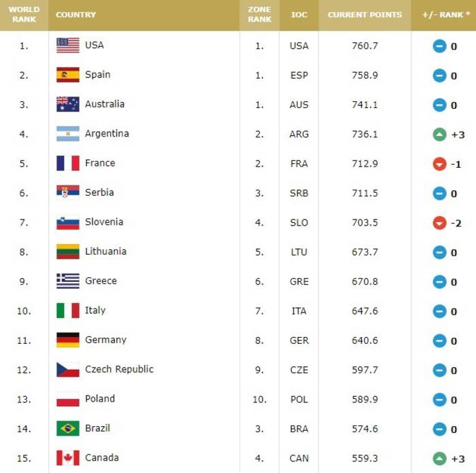Click the Spain flag icon
This screenshot has height=473, width=476.
click(68, 75)
